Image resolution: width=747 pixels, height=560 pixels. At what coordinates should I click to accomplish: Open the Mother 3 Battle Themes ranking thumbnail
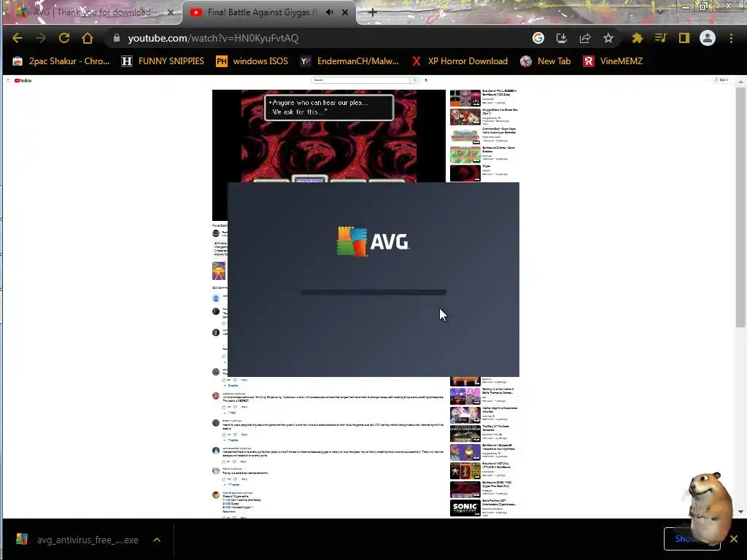click(465, 396)
